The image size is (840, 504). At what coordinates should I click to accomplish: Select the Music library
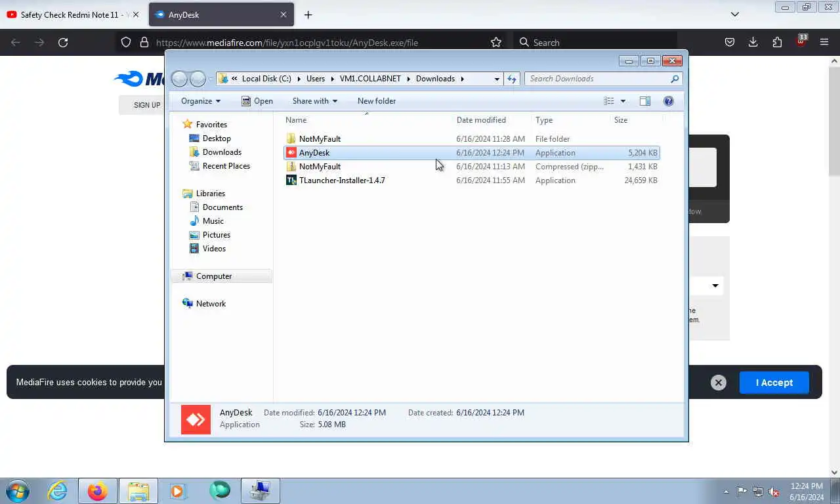pos(213,221)
